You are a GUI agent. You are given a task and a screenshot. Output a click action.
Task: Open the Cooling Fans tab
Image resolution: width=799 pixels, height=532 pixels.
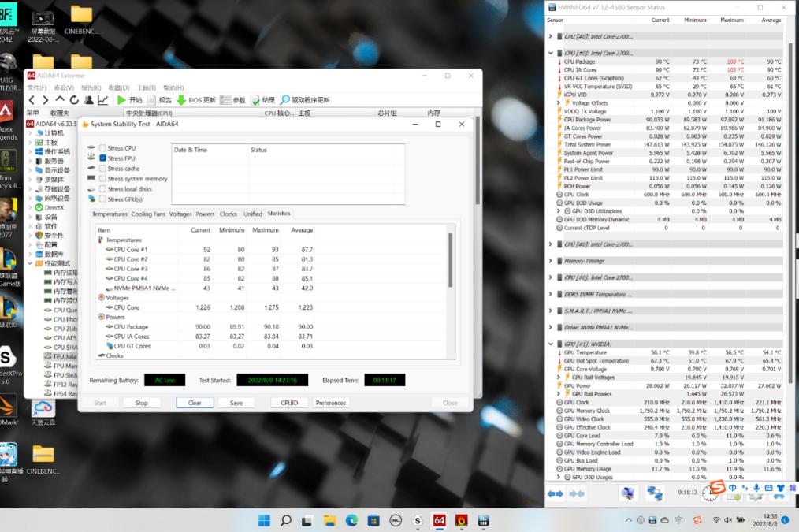click(x=148, y=214)
